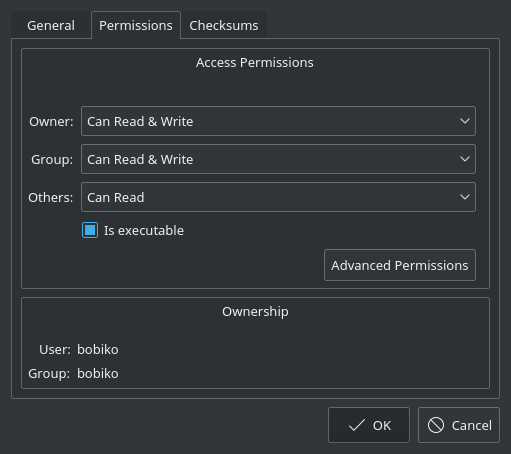
Task: Open Advanced Permissions dialog
Action: pyautogui.click(x=400, y=265)
